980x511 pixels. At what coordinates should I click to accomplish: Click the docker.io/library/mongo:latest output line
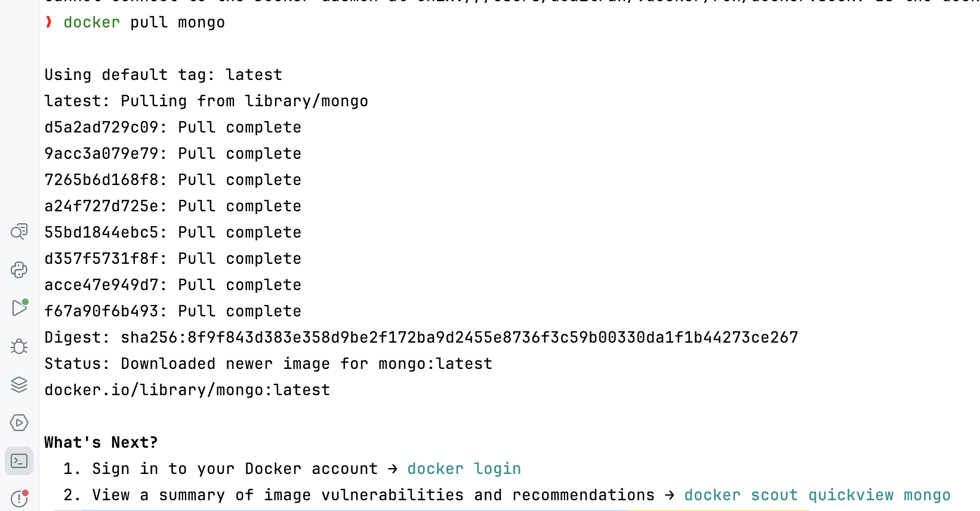point(187,390)
